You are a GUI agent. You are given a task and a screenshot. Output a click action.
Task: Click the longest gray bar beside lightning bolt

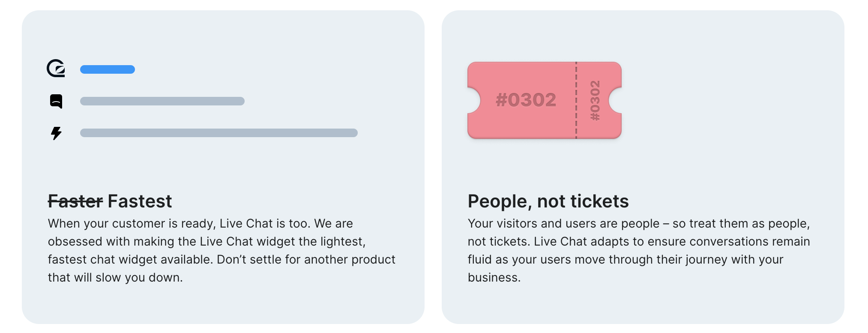219,133
